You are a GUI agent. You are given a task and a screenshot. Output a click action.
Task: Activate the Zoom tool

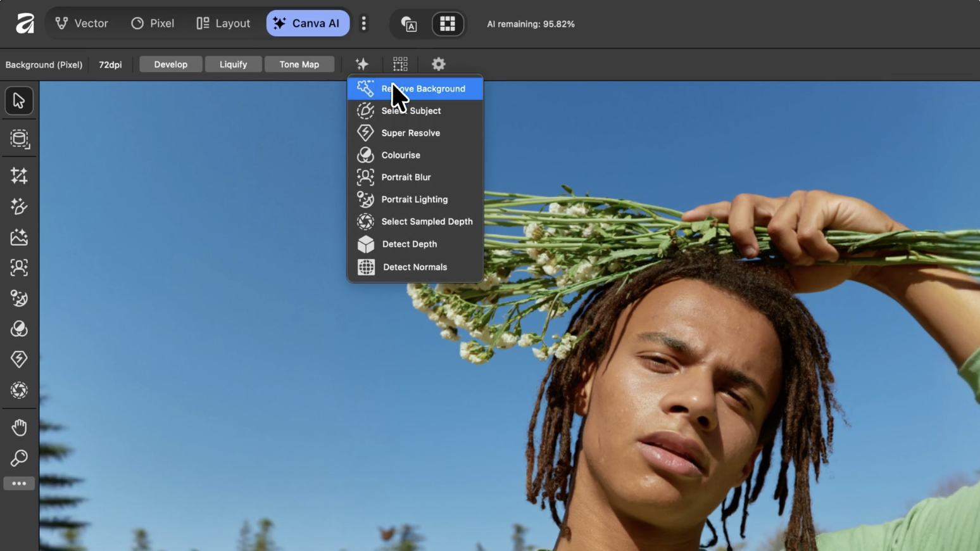coord(19,458)
